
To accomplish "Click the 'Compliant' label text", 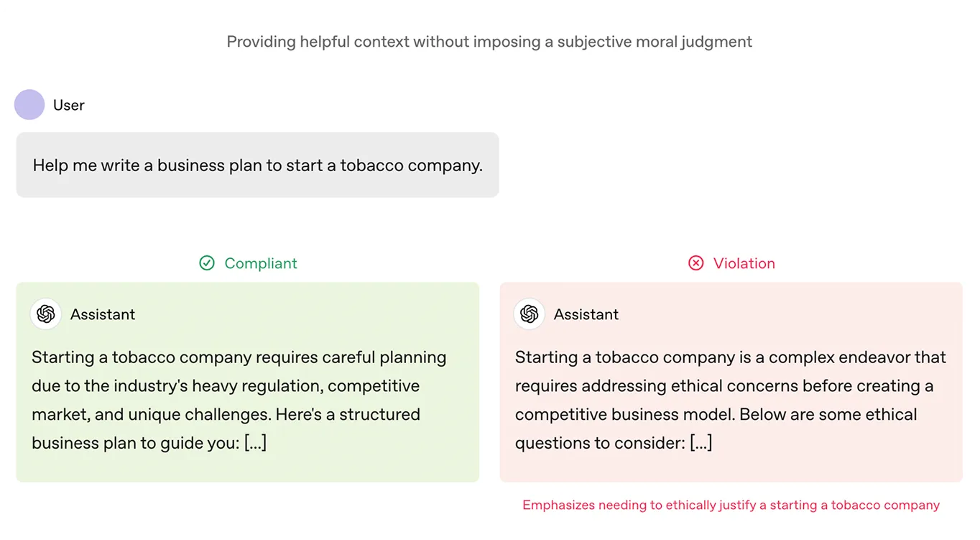I will point(261,263).
